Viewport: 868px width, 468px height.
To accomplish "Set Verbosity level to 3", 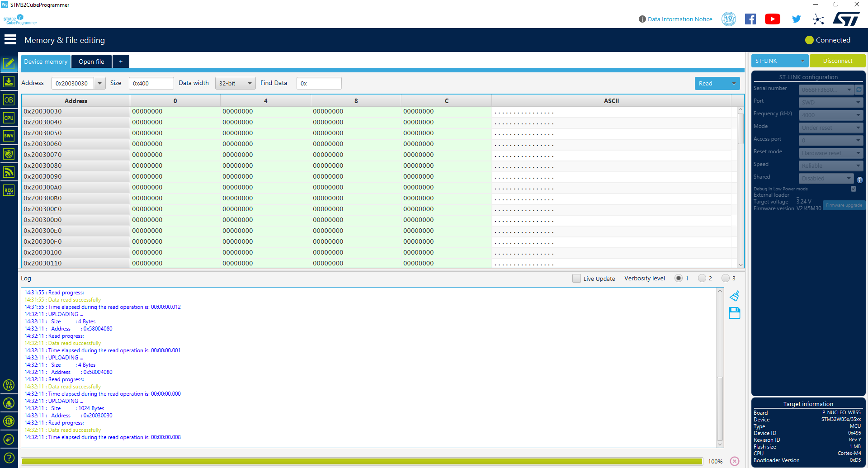I will (x=726, y=278).
